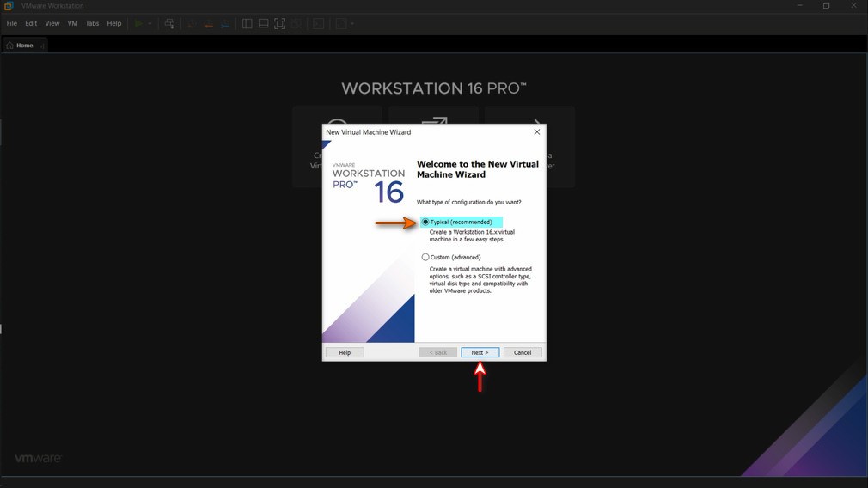The height and width of the screenshot is (488, 868).
Task: Click the Revert to Snapshot toolbar icon
Action: coord(209,24)
